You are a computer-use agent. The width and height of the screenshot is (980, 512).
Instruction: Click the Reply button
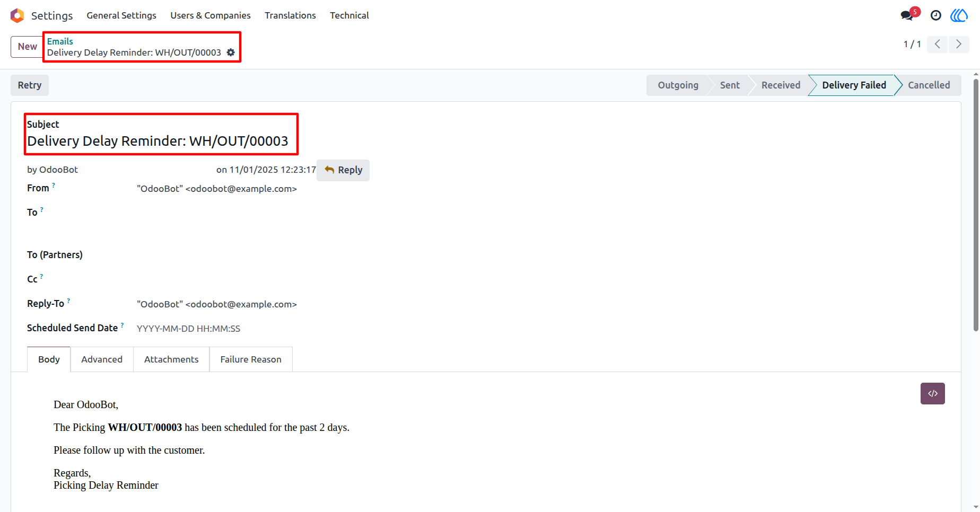tap(343, 170)
